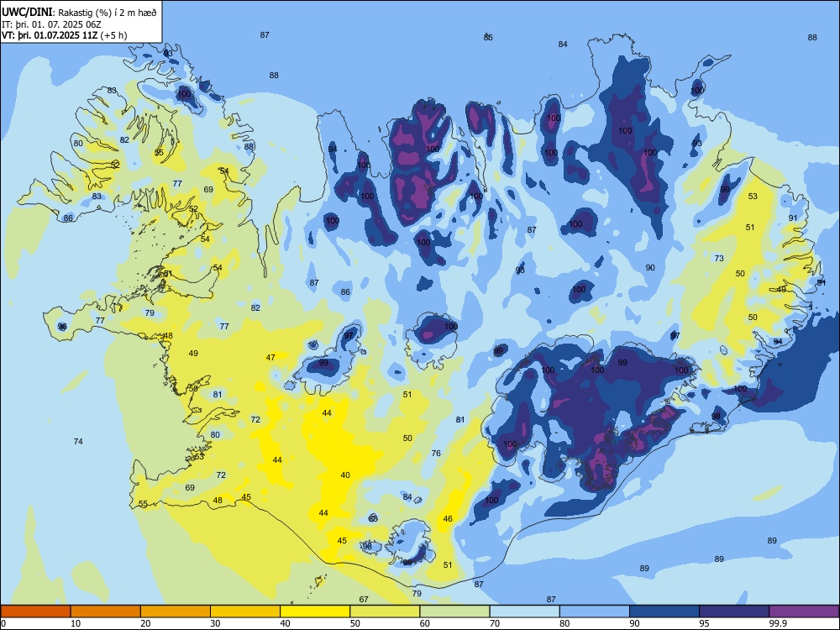This screenshot has height=630, width=840.
Task: Click the map humidity value '67'
Action: 364,600
